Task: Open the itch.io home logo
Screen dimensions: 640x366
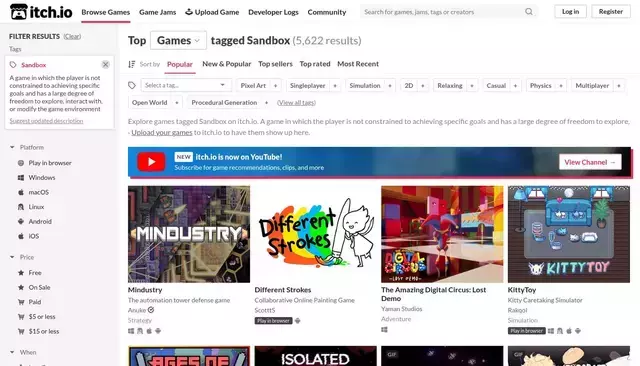Action: 41,12
